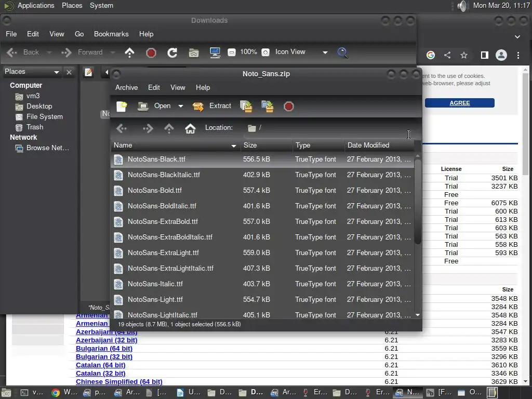This screenshot has width=532, height=399.
Task: Open Go menu in Downloads window
Action: click(79, 34)
